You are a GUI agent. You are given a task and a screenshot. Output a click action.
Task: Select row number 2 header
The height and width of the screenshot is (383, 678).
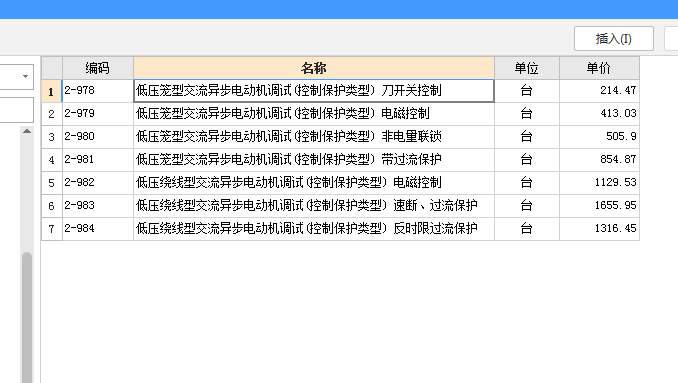[x=52, y=114]
